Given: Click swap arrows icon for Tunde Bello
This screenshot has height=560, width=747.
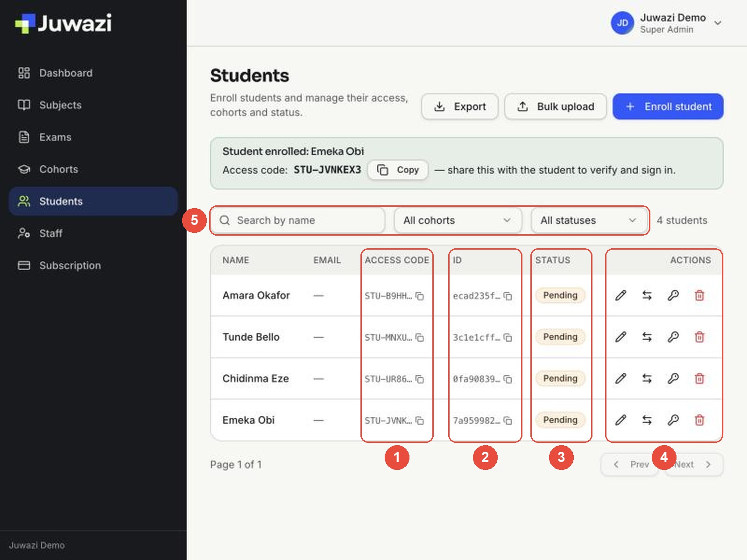Looking at the screenshot, I should click(x=647, y=337).
